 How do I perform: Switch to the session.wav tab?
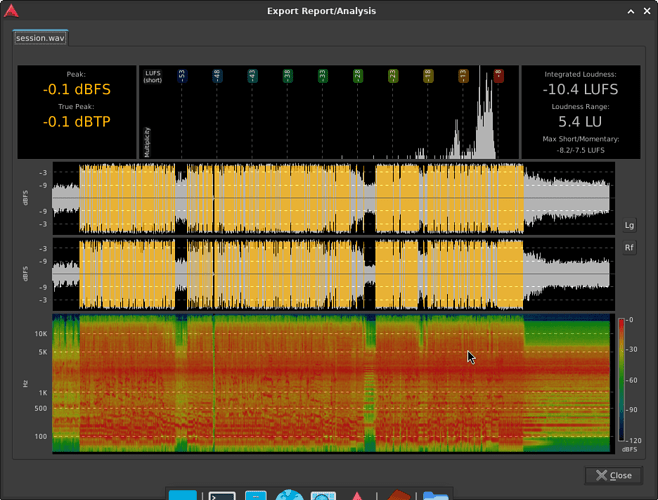click(39, 38)
